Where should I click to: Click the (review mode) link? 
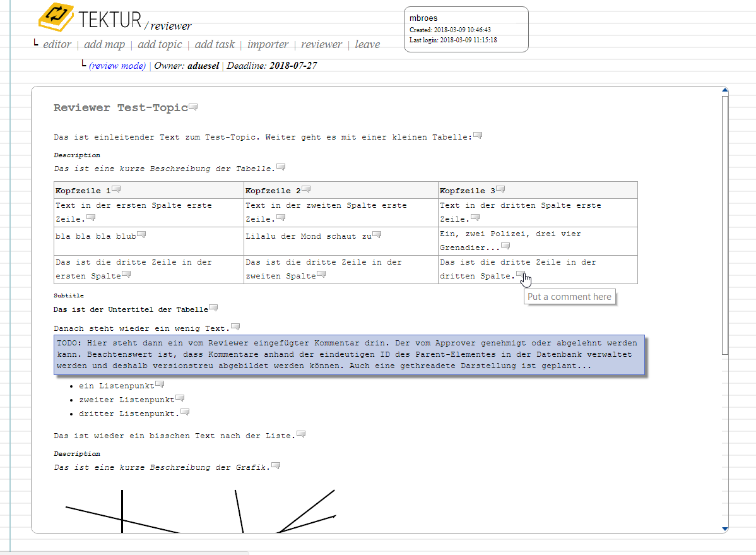click(117, 66)
